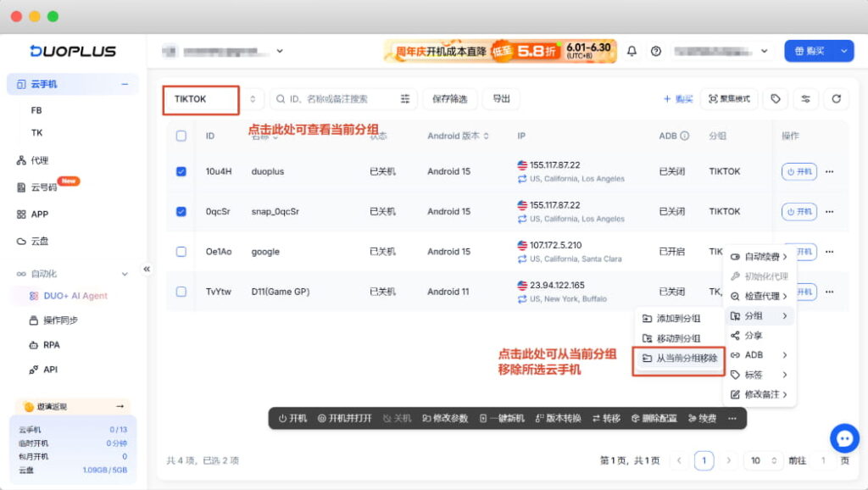Choose 添加到分组 in submenu
The width and height of the screenshot is (868, 490).
(x=679, y=319)
